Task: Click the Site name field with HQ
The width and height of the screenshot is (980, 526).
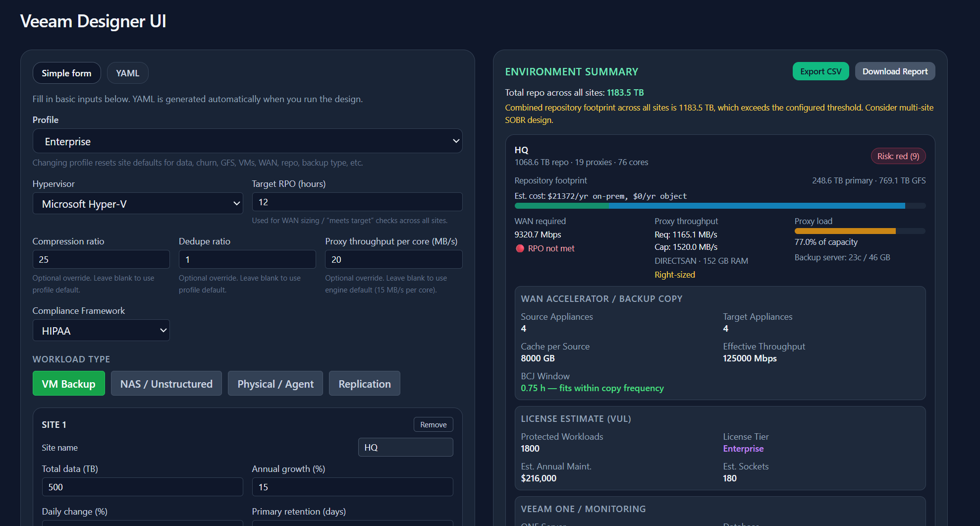Action: [405, 447]
